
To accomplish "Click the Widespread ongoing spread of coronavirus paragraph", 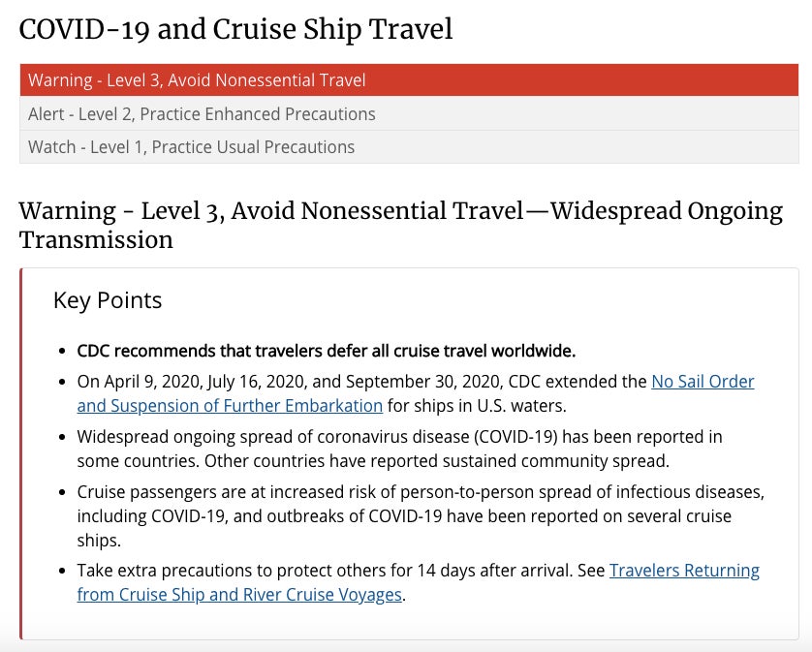I will (399, 438).
